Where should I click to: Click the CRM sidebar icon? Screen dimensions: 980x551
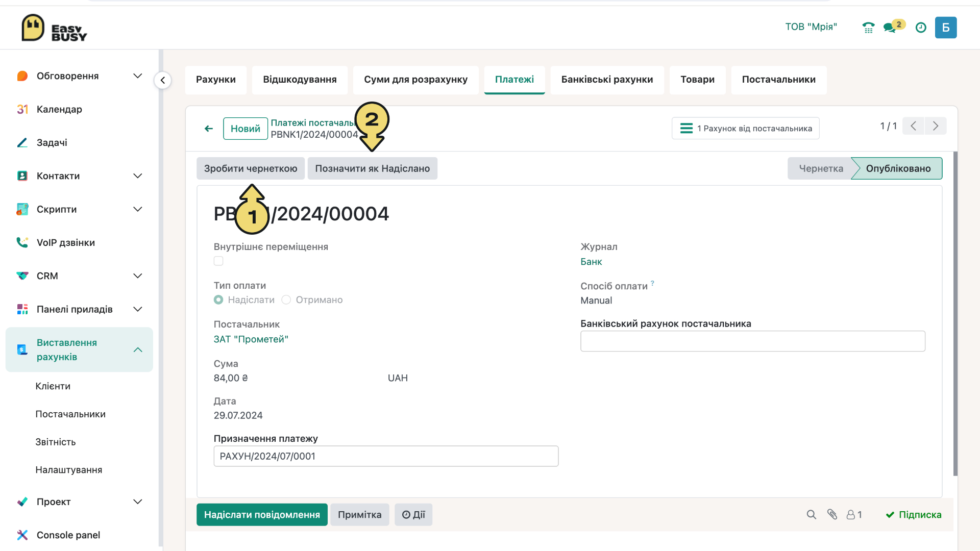click(22, 276)
